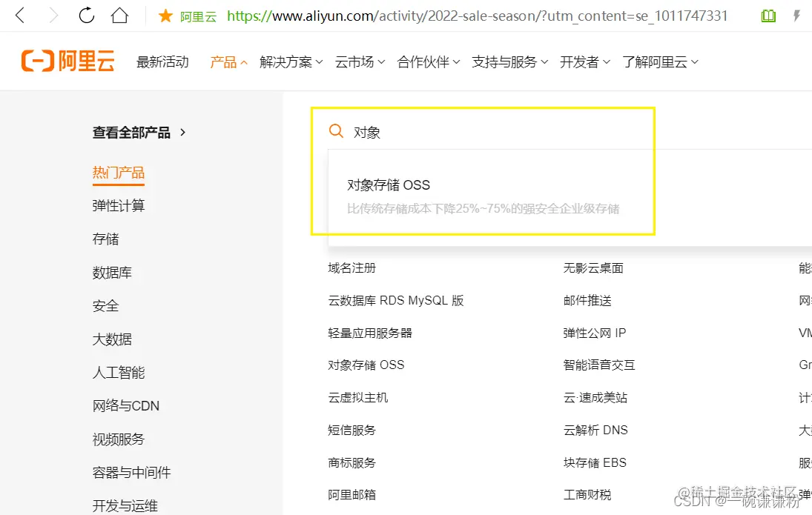Collapse the 产品 menu

click(228, 62)
